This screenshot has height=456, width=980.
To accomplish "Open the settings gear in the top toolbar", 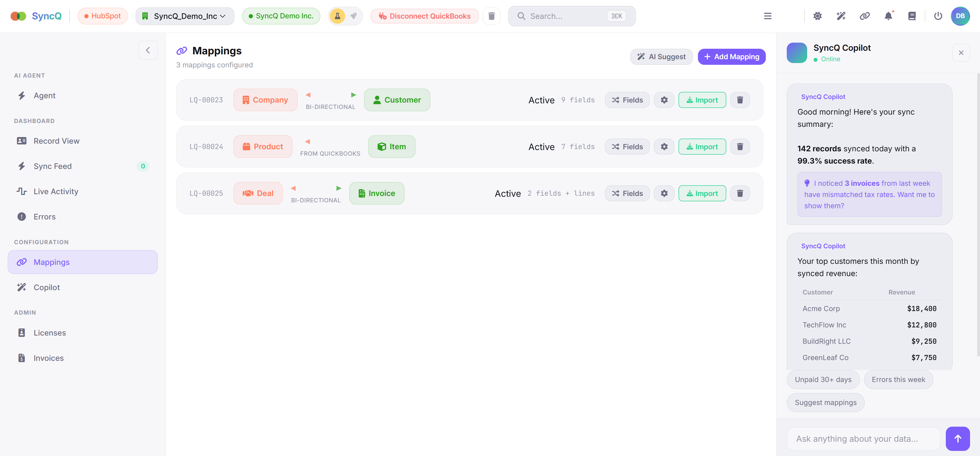I will point(818,16).
